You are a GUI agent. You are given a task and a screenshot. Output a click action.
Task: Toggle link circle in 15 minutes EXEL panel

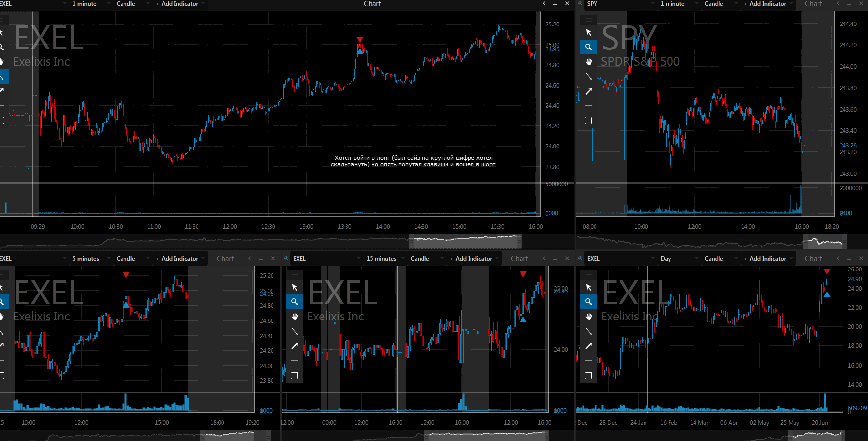click(x=287, y=259)
